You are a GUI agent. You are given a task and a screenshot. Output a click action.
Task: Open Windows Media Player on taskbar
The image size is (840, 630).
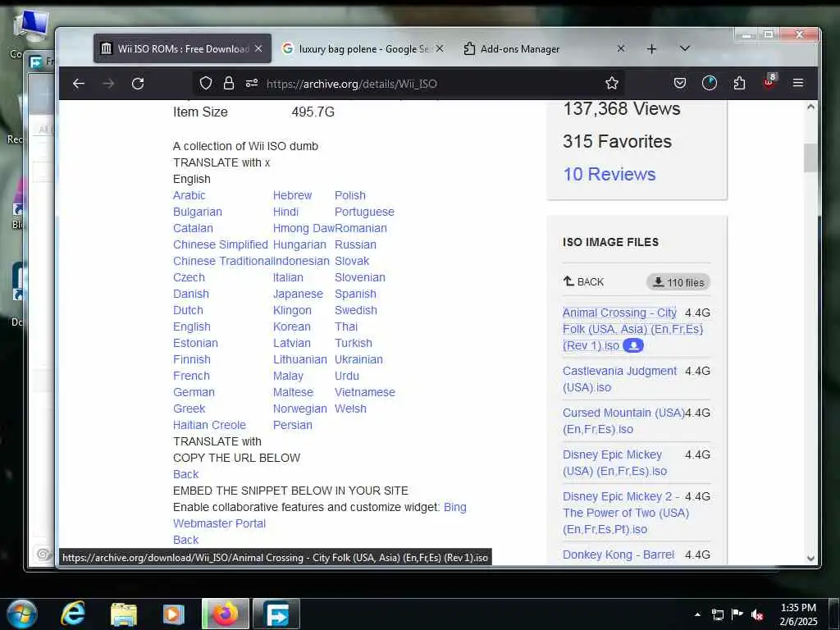[x=173, y=614]
